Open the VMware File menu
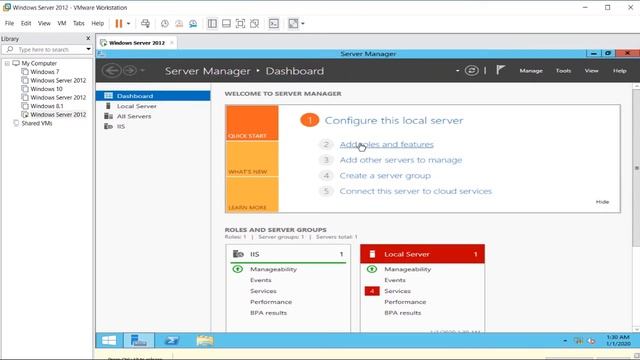 point(9,23)
